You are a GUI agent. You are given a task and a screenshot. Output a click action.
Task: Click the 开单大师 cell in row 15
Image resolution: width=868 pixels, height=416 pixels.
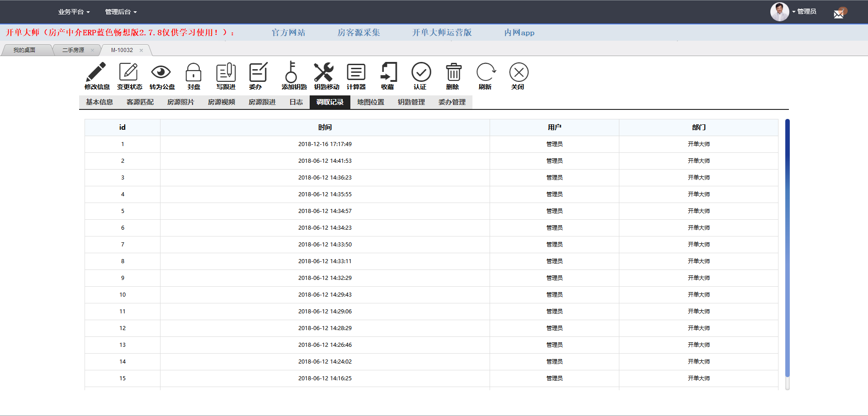pos(698,378)
